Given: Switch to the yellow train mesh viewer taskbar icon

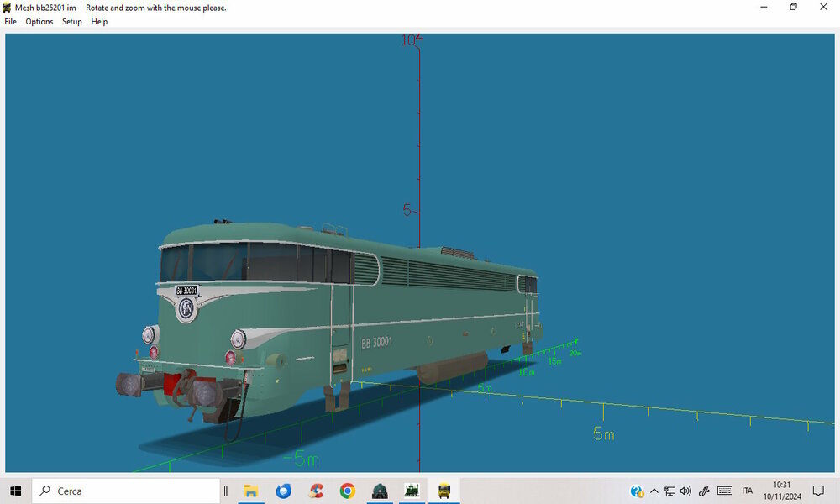Looking at the screenshot, I should pyautogui.click(x=444, y=491).
